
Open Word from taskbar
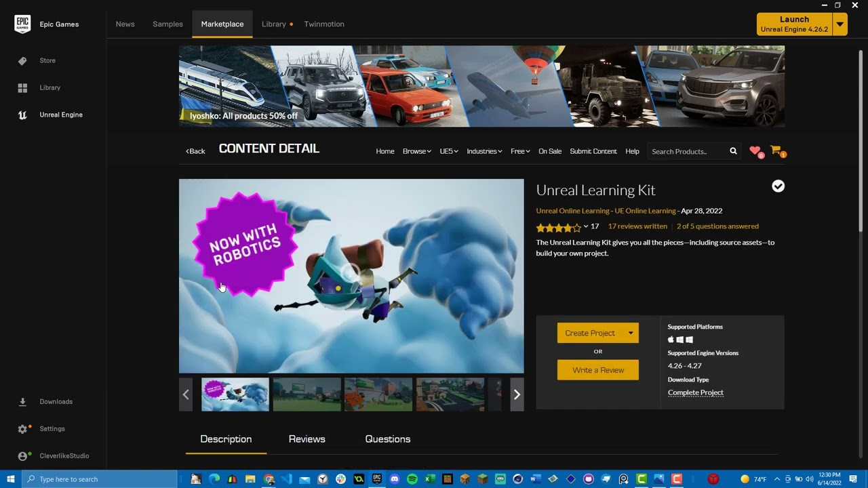click(534, 479)
